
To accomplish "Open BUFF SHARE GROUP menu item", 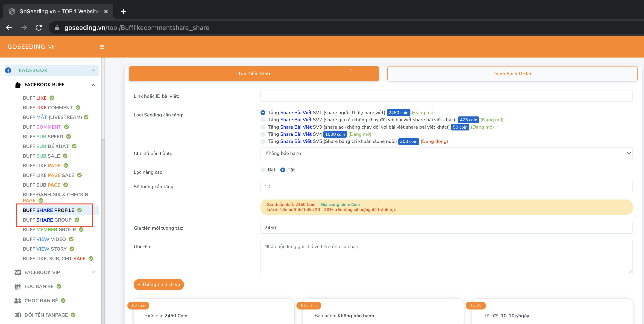I will pos(47,220).
